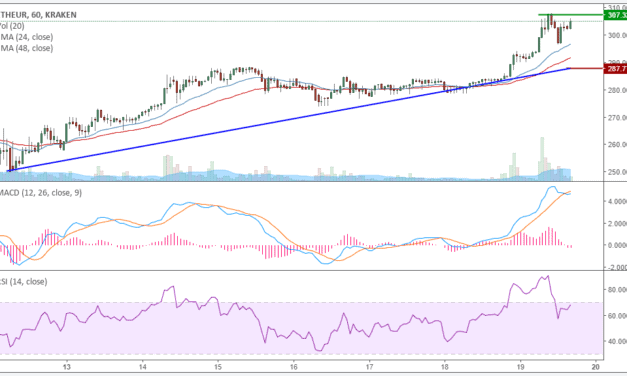The width and height of the screenshot is (627, 376).
Task: Click date label 16 on time axis
Action: pyautogui.click(x=294, y=367)
